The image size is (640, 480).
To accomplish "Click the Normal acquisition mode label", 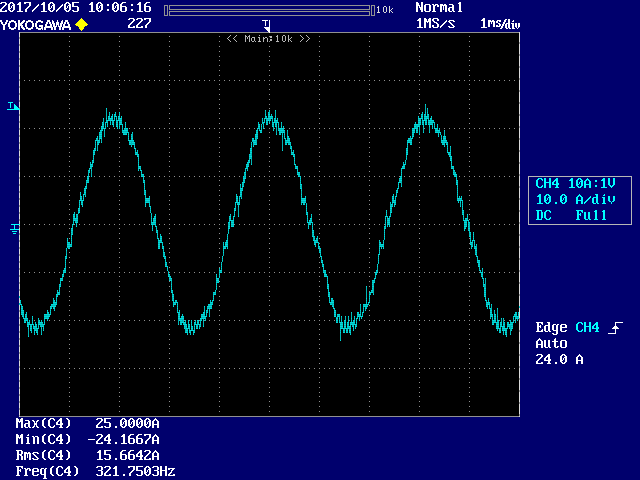I will 439,7.
